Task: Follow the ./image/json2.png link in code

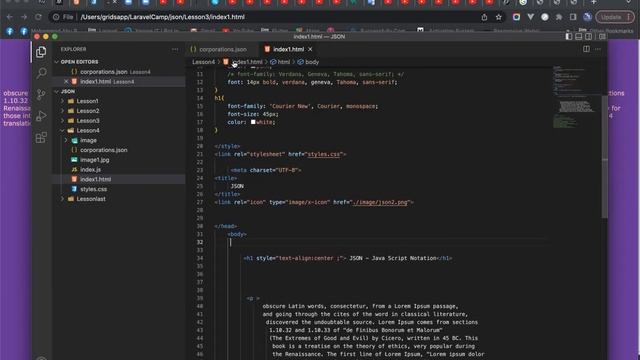Action: tap(380, 202)
